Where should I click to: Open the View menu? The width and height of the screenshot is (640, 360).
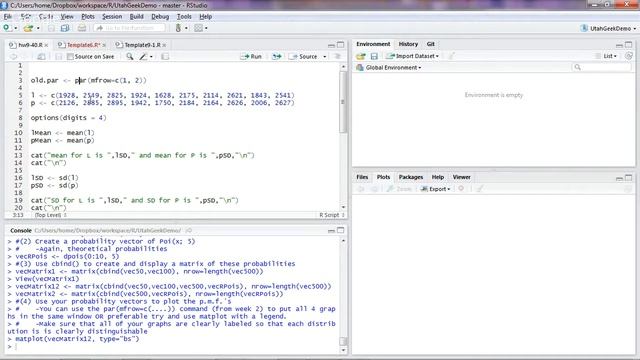67,17
